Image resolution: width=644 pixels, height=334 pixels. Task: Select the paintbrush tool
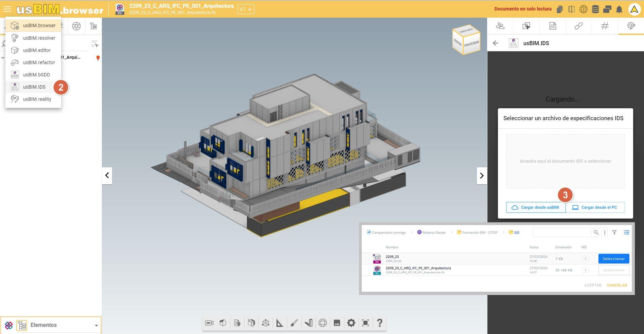pos(294,323)
